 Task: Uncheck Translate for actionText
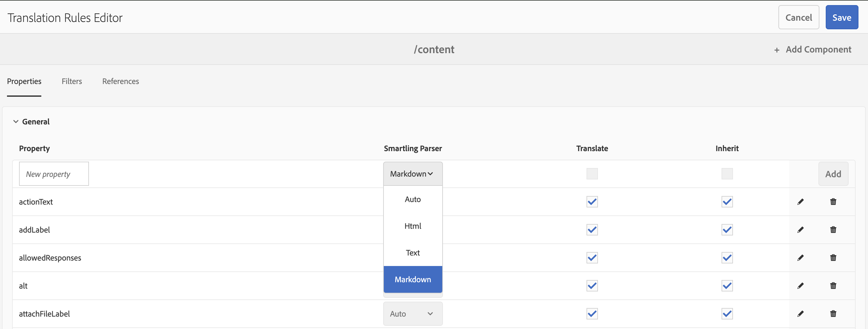(x=592, y=202)
